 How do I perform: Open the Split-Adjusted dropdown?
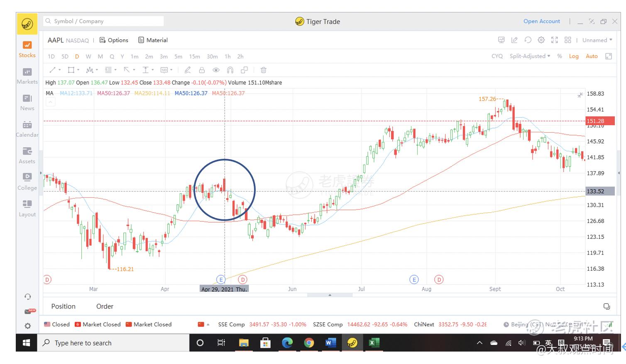pyautogui.click(x=530, y=56)
